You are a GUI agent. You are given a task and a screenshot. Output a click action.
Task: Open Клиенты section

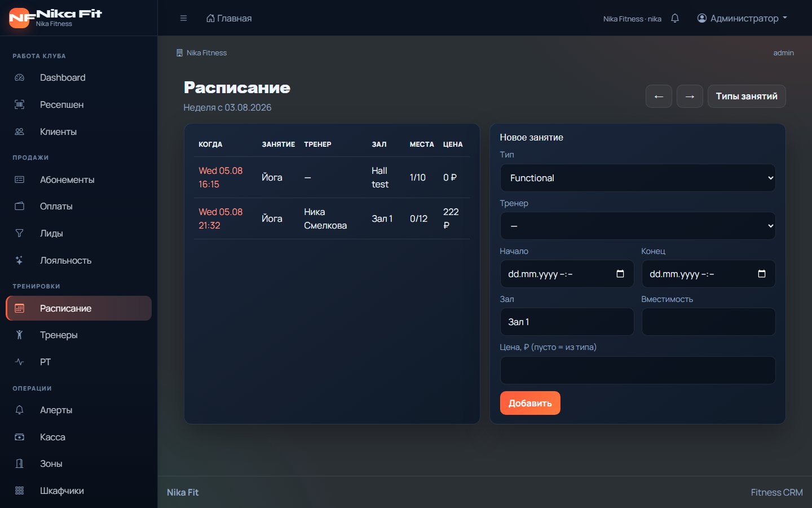(x=78, y=132)
